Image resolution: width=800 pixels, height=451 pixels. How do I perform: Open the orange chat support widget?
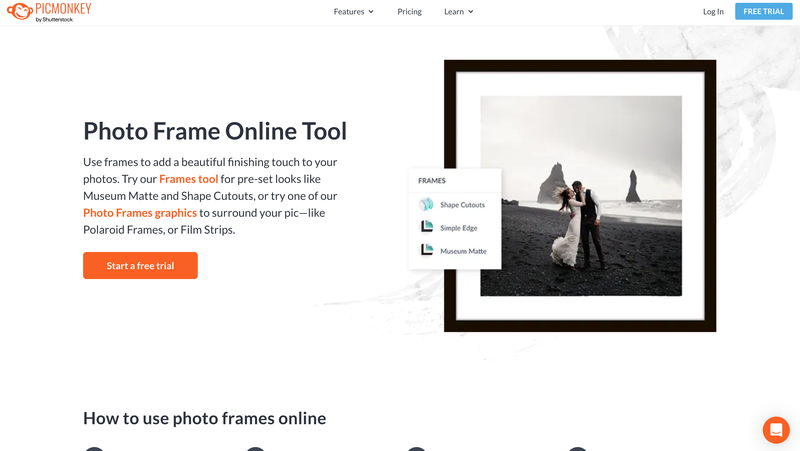(776, 430)
